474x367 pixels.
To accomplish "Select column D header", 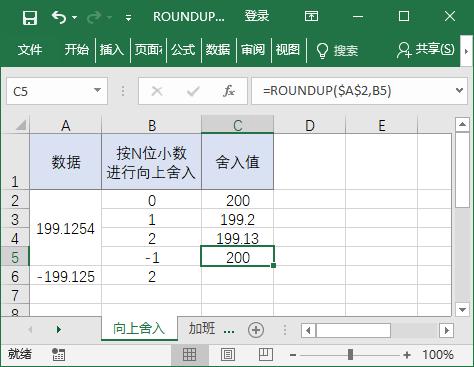I will pos(310,125).
